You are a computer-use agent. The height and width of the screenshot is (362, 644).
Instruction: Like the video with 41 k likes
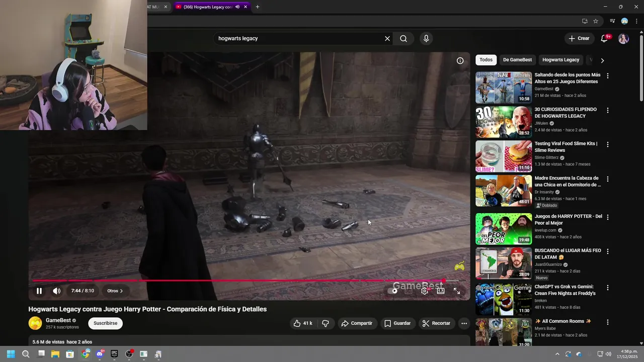[x=302, y=323]
